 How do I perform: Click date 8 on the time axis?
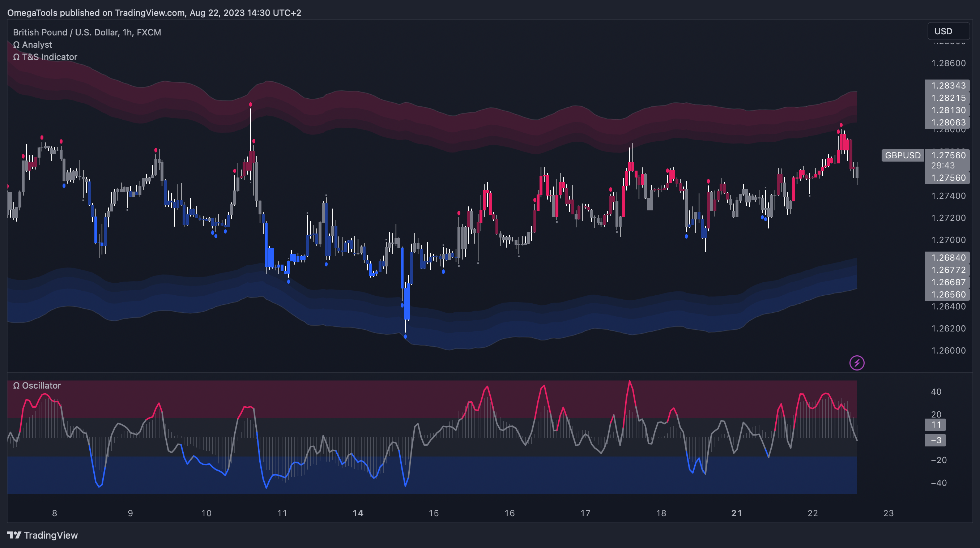[54, 513]
